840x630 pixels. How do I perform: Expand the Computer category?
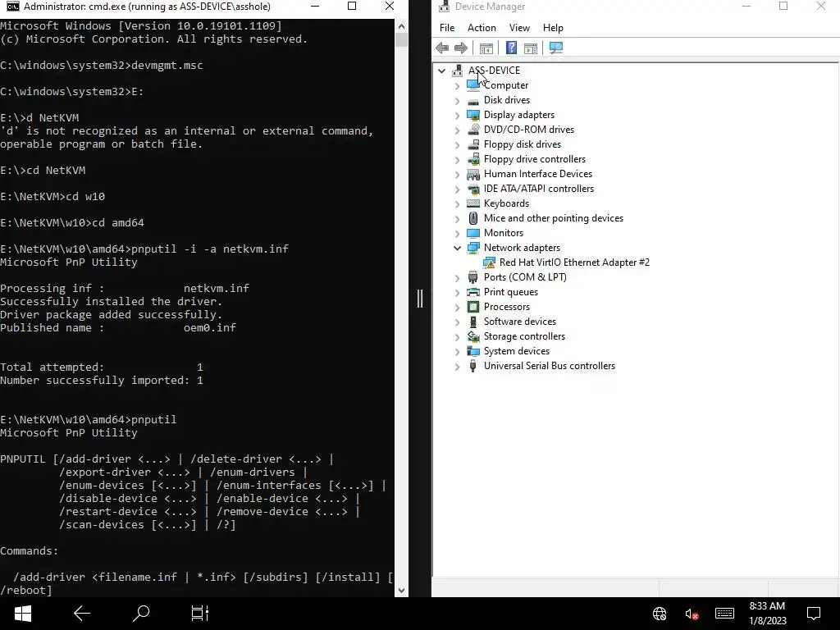[457, 85]
